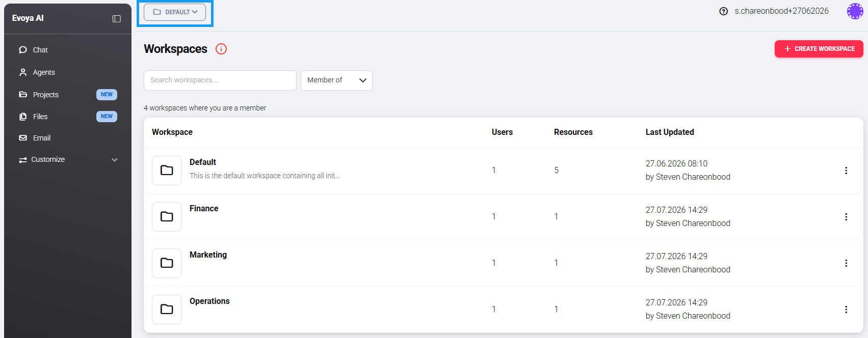This screenshot has height=338, width=868.
Task: Open the Operations workspace name
Action: (x=209, y=301)
